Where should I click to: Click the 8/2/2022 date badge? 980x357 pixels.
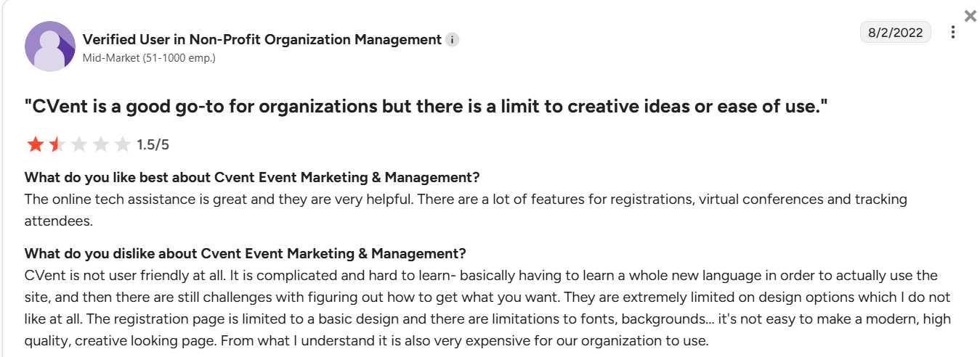(x=895, y=33)
